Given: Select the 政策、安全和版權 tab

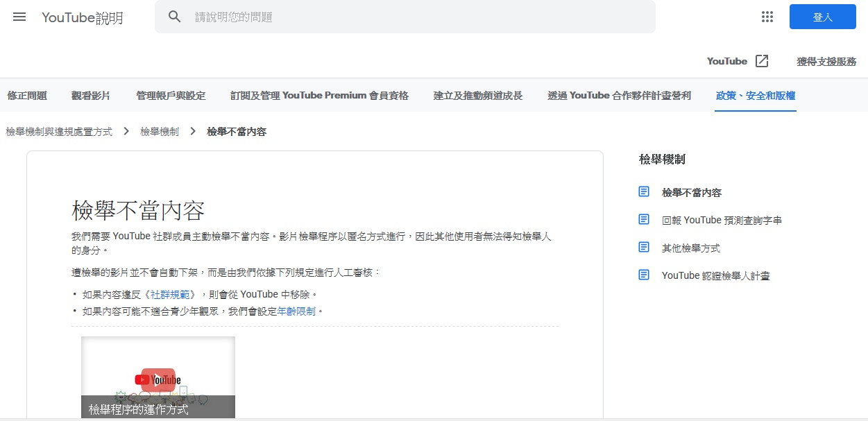Looking at the screenshot, I should tap(756, 96).
